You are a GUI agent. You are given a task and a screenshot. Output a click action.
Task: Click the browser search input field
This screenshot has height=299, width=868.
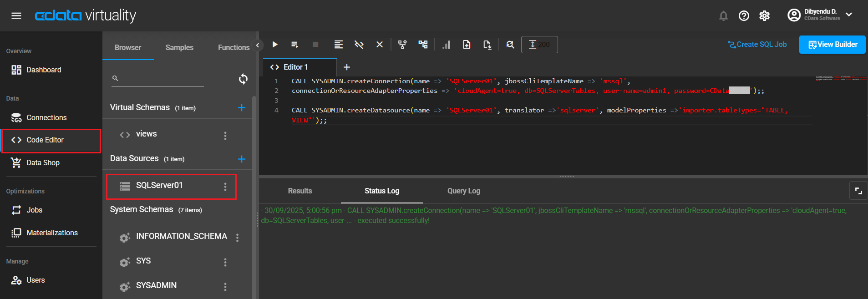point(162,79)
